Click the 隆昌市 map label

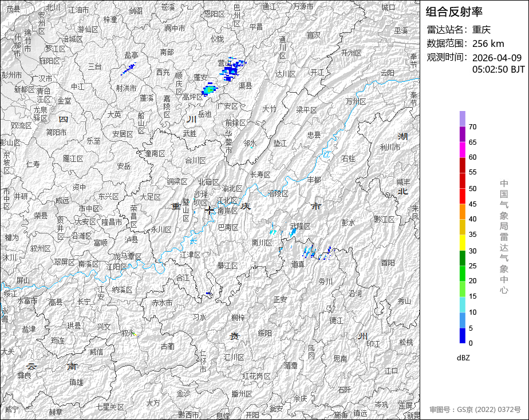tap(112, 223)
